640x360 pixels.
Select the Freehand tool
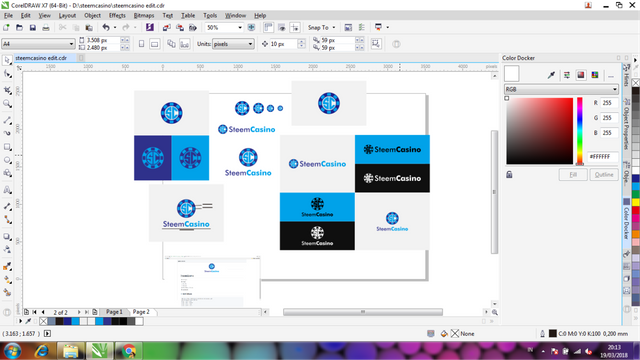7,120
